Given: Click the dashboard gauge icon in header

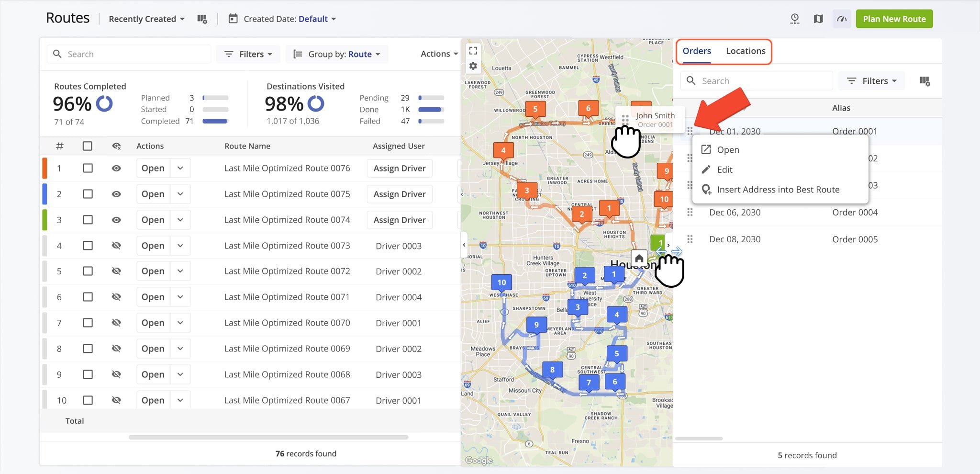Looking at the screenshot, I should 842,19.
